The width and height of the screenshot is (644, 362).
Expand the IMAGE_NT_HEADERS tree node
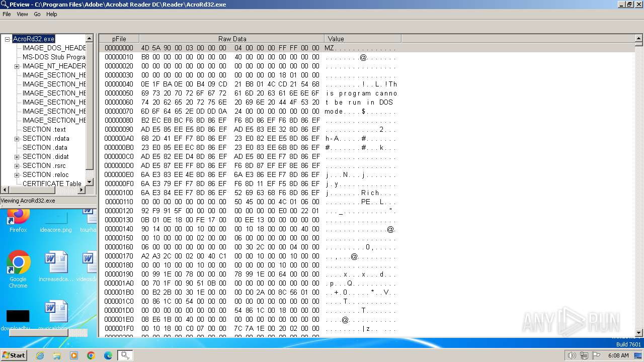click(x=17, y=66)
